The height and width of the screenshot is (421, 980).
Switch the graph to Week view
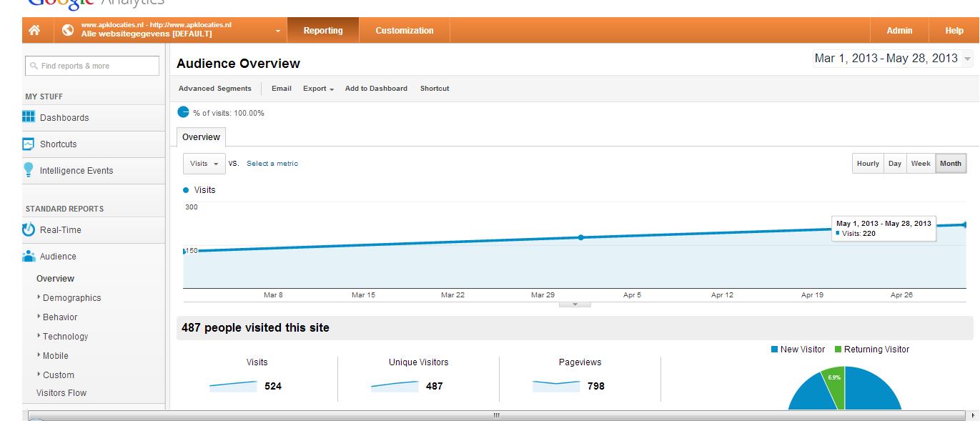click(x=921, y=164)
